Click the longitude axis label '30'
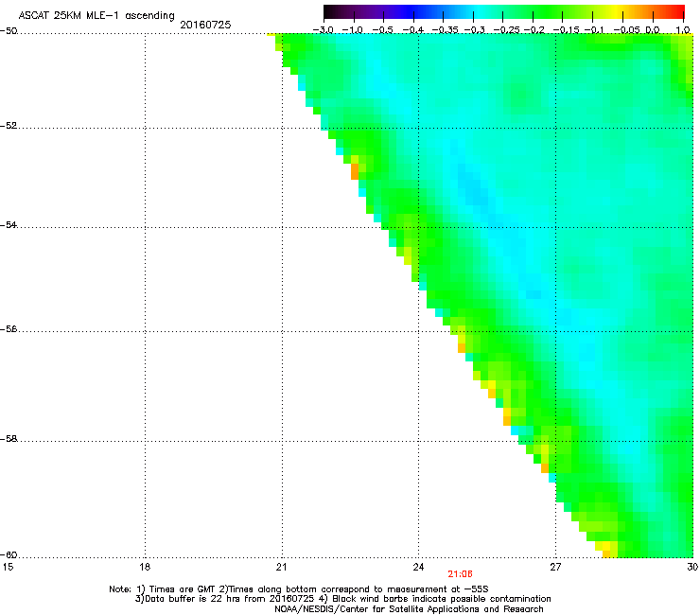 [692, 567]
